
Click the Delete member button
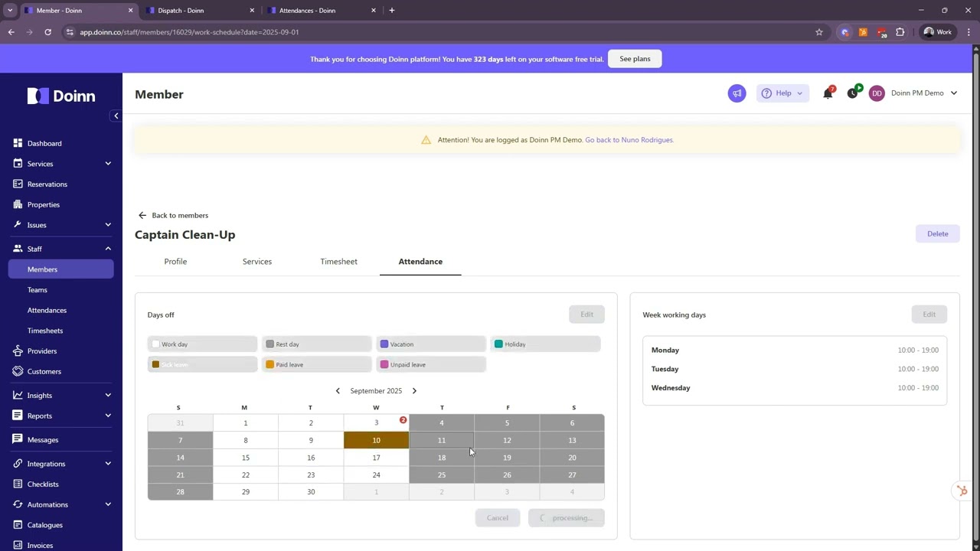937,233
